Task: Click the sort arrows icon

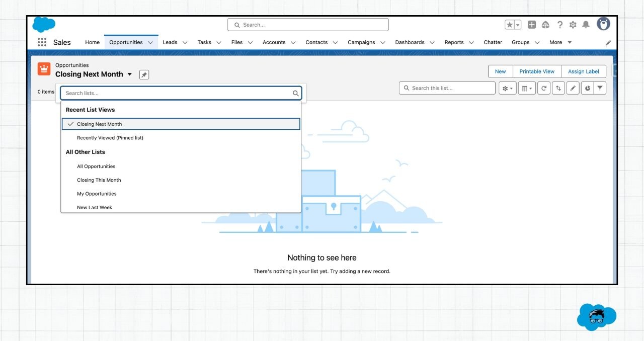Action: click(x=558, y=89)
